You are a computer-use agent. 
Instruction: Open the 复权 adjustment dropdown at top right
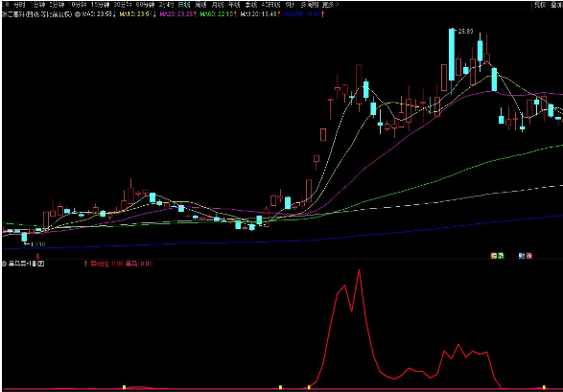(540, 5)
